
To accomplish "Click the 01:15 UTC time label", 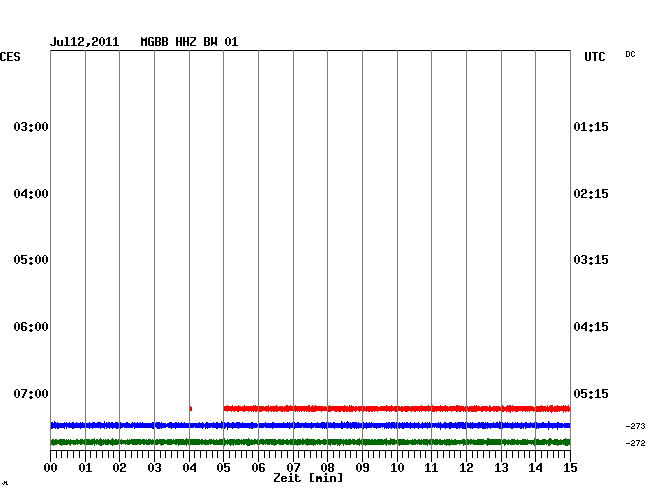I will [x=591, y=126].
